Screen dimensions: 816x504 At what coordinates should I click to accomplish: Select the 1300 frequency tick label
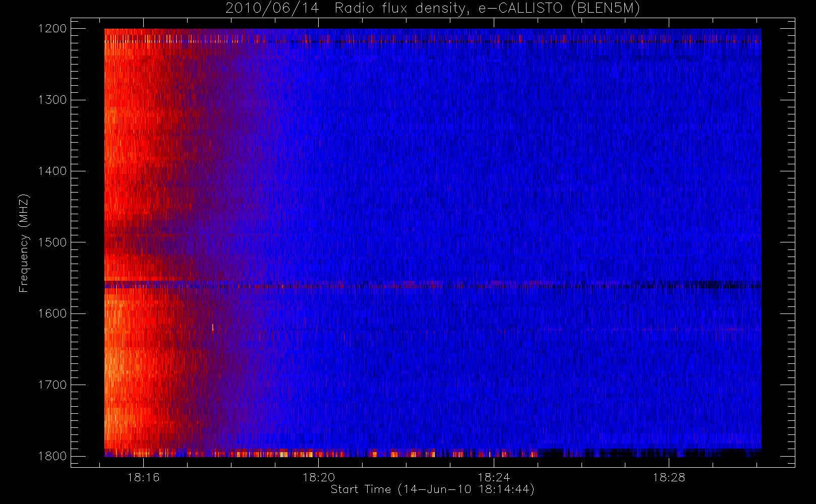(x=52, y=100)
